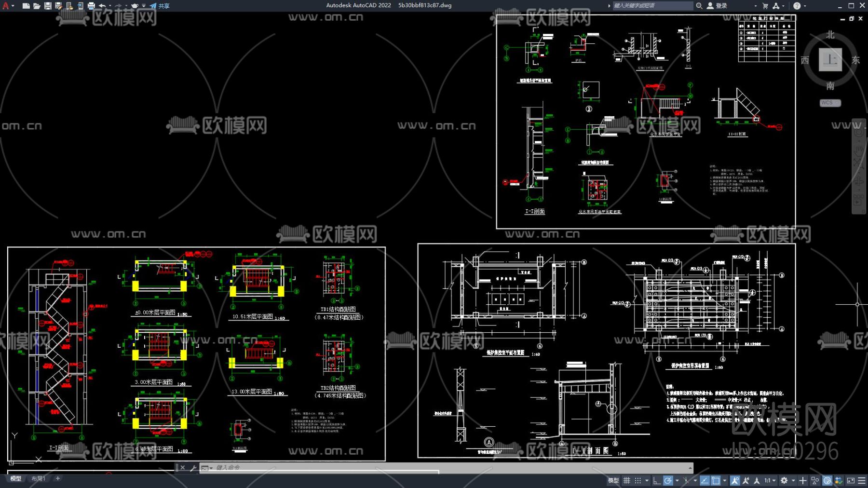Open workspace switching gear icon
This screenshot has height=488, width=868.
[x=784, y=480]
